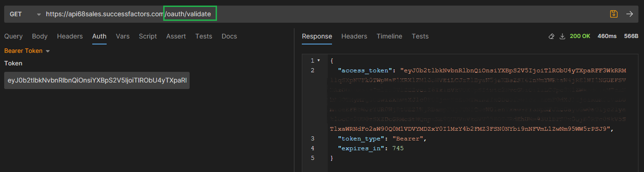Send the request with the arrow icon
Viewport: 644px width, 172px height.
click(630, 14)
